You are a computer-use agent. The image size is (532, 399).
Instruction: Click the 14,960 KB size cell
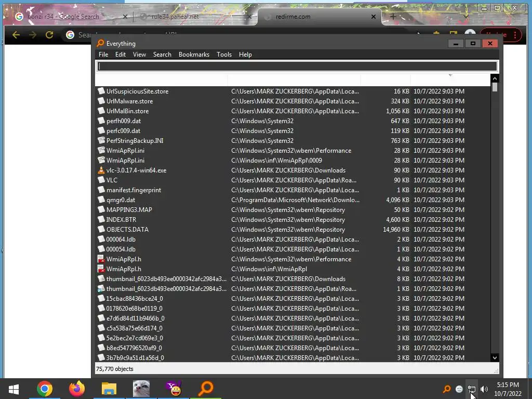(x=396, y=229)
